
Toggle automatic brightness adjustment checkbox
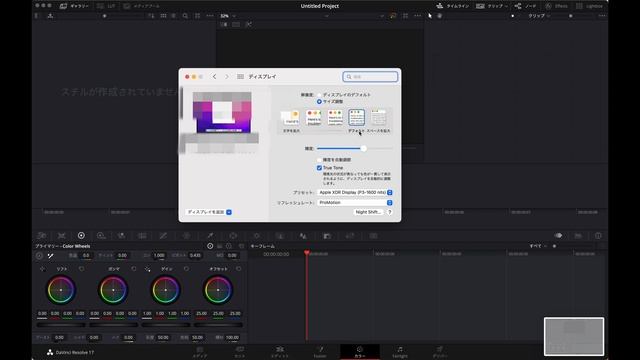tap(319, 160)
